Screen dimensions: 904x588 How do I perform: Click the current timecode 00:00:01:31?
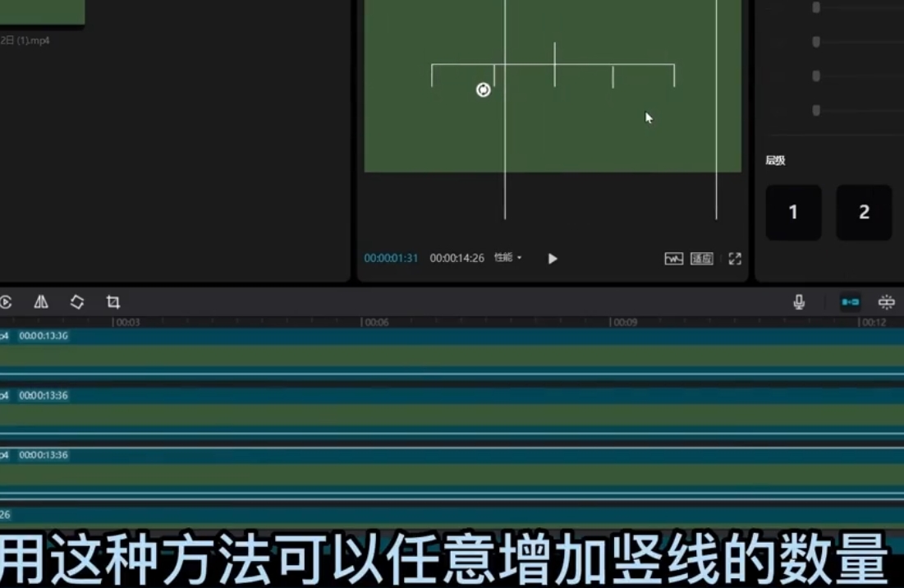coord(391,258)
